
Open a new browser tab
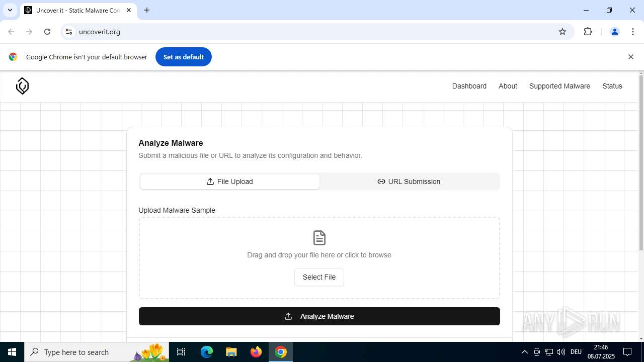click(147, 10)
